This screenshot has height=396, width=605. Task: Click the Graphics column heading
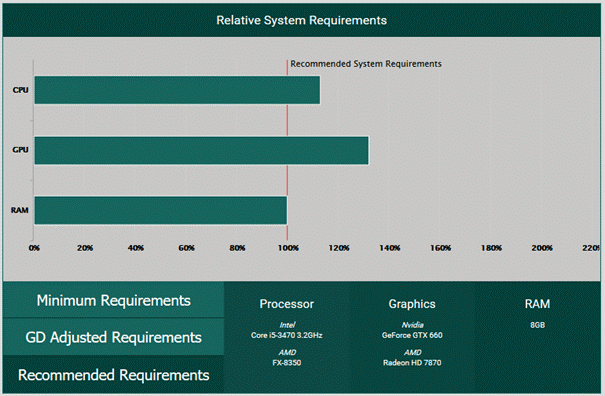412,304
